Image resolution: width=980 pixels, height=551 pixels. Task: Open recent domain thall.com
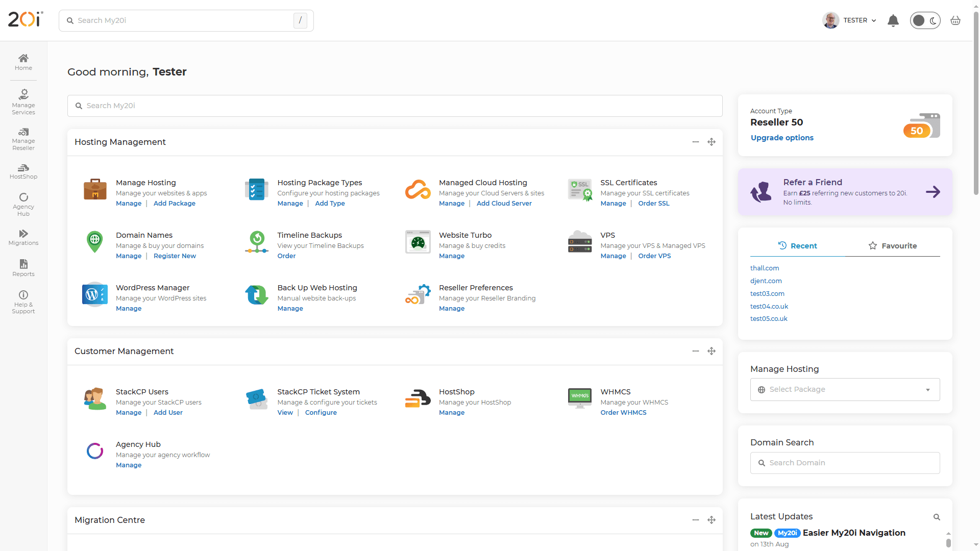(765, 268)
